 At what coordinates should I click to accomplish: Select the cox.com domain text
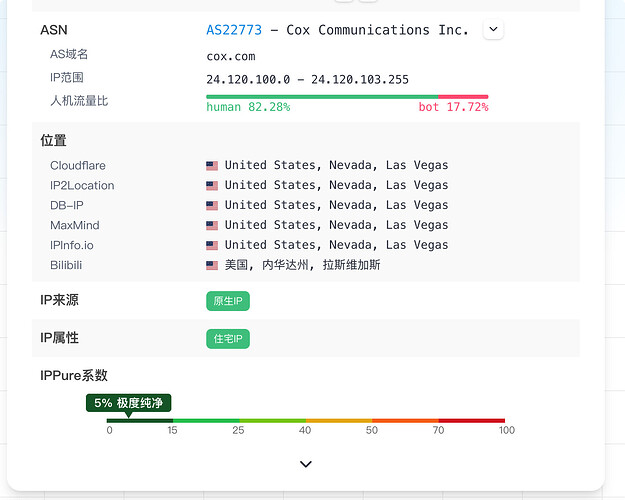[x=231, y=57]
